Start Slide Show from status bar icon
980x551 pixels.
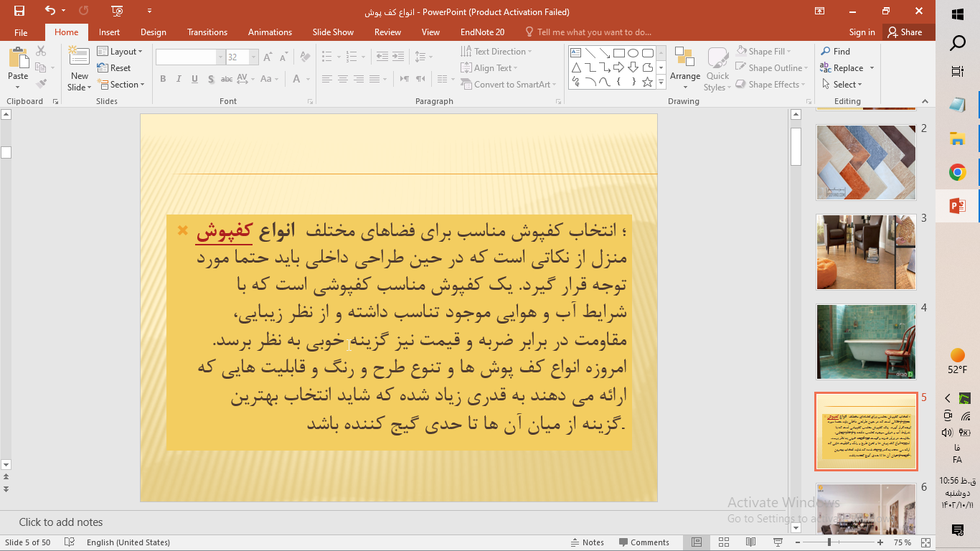[x=778, y=542]
